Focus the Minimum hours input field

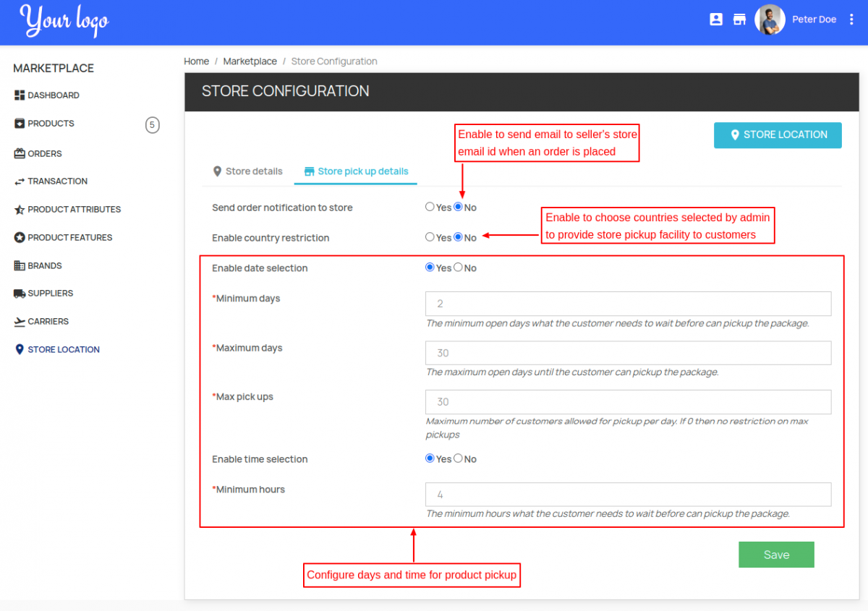pyautogui.click(x=629, y=495)
